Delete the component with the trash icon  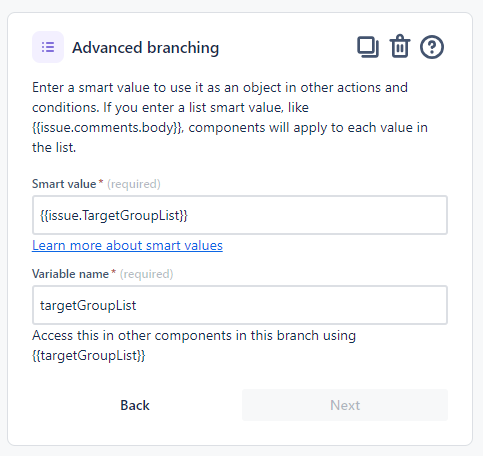400,46
